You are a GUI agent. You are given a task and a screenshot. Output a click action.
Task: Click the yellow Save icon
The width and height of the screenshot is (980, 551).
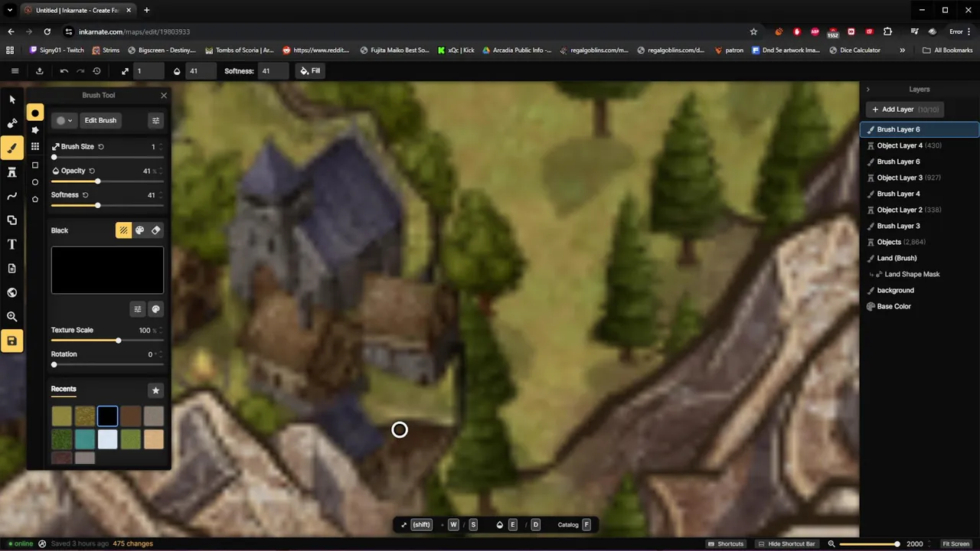12,341
